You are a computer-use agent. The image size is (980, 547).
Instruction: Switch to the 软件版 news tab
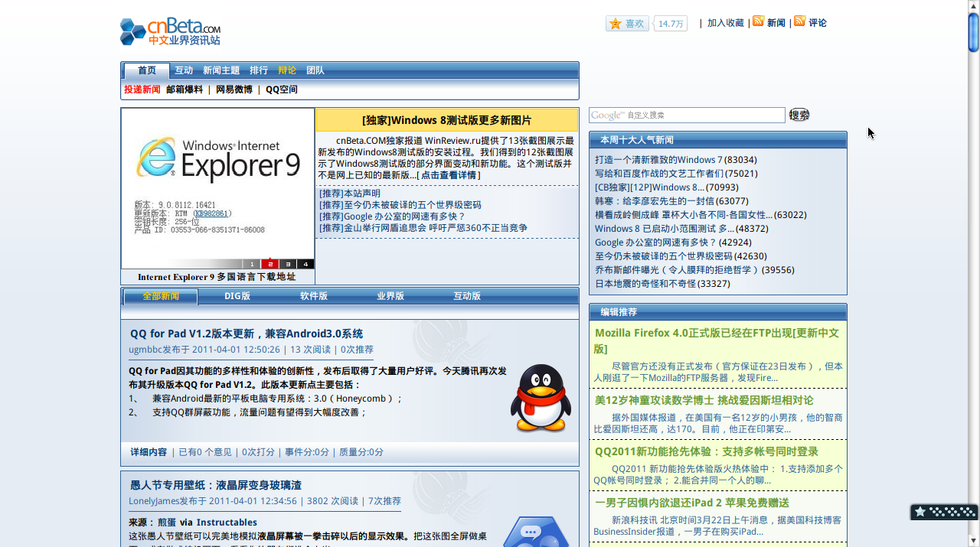pyautogui.click(x=314, y=296)
